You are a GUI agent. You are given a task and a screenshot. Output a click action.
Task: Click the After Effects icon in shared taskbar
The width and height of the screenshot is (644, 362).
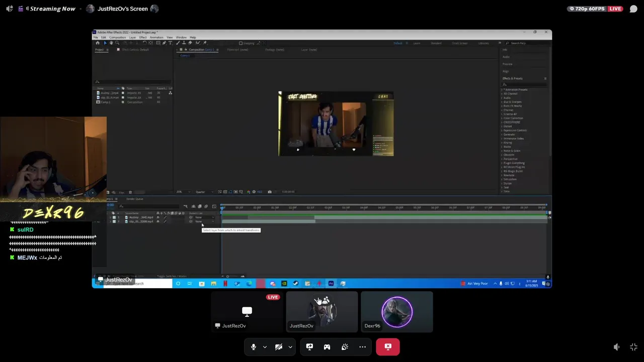click(x=331, y=284)
